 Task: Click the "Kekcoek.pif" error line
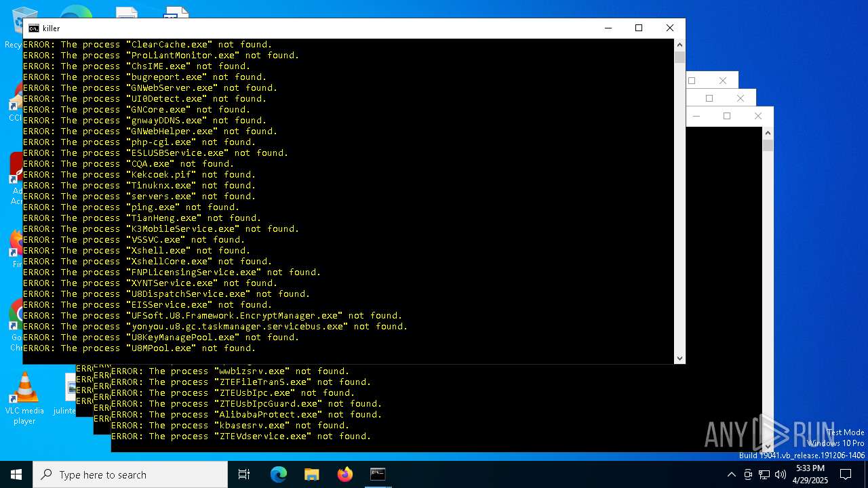(139, 174)
